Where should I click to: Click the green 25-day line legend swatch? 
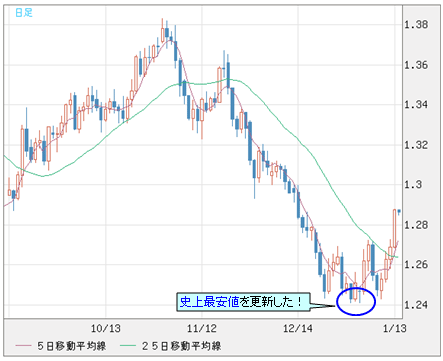(128, 346)
